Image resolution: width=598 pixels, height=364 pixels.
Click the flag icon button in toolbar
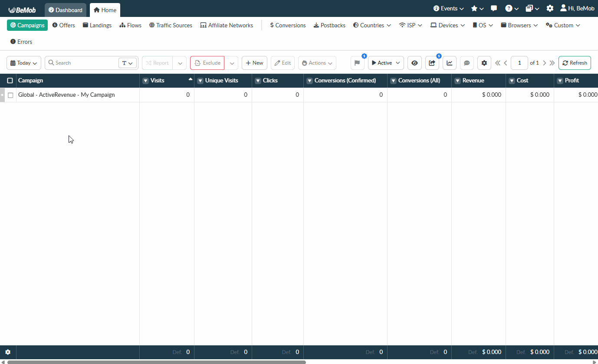click(357, 63)
